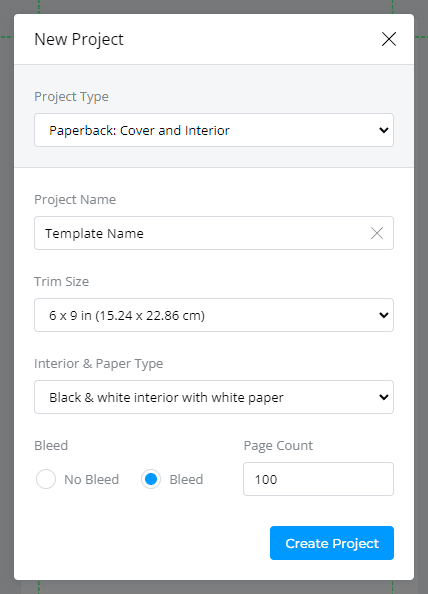Create the project with the blue button
This screenshot has height=594, width=428.
332,543
